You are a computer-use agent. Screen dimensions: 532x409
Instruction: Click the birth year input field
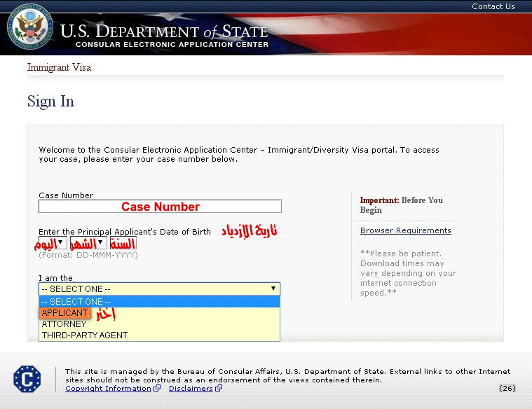pyautogui.click(x=123, y=243)
